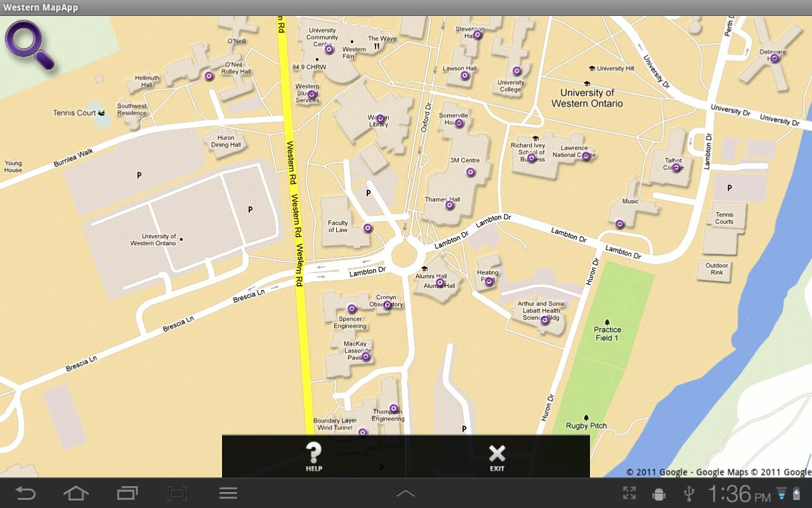The image size is (812, 508).
Task: Tap the Delaware Hall marker
Action: [x=775, y=58]
